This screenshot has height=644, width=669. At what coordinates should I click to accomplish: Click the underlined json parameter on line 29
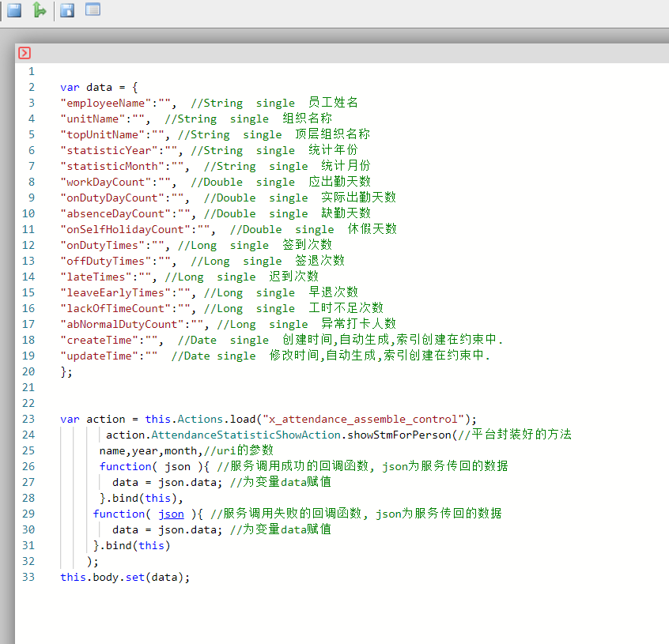171,514
